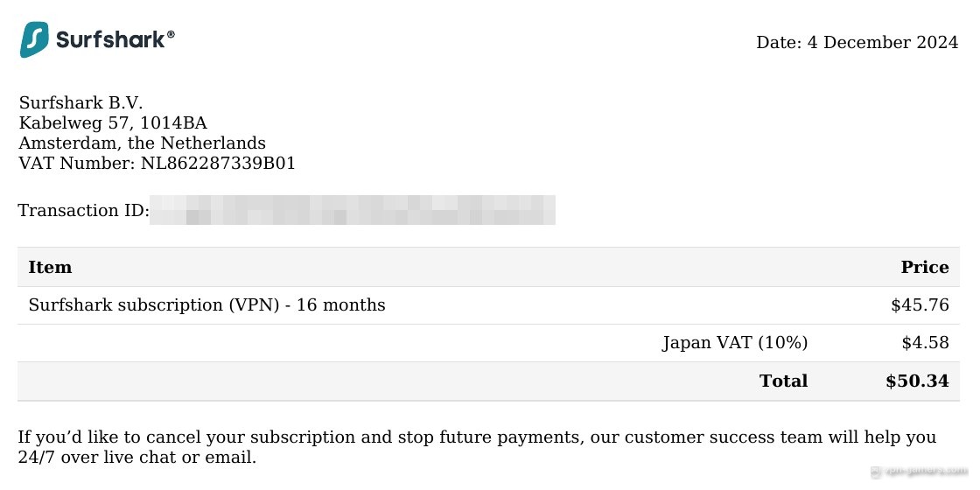This screenshot has width=980, height=490.
Task: Select the Surfshark B.V. company name
Action: point(80,102)
